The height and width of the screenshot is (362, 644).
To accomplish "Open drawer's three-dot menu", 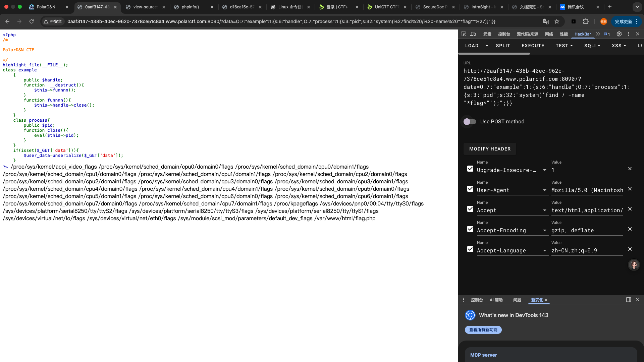I will 464,300.
